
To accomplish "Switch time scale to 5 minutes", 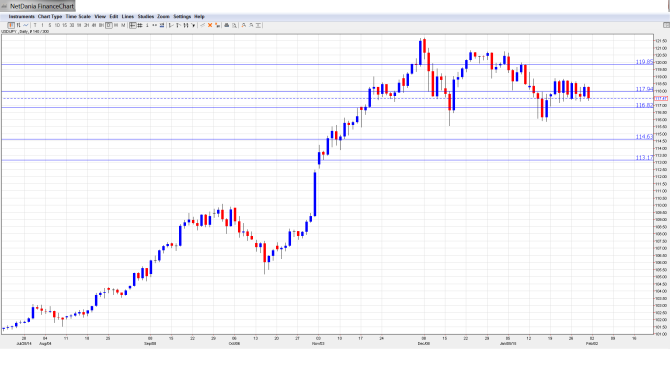I will pyautogui.click(x=50, y=26).
